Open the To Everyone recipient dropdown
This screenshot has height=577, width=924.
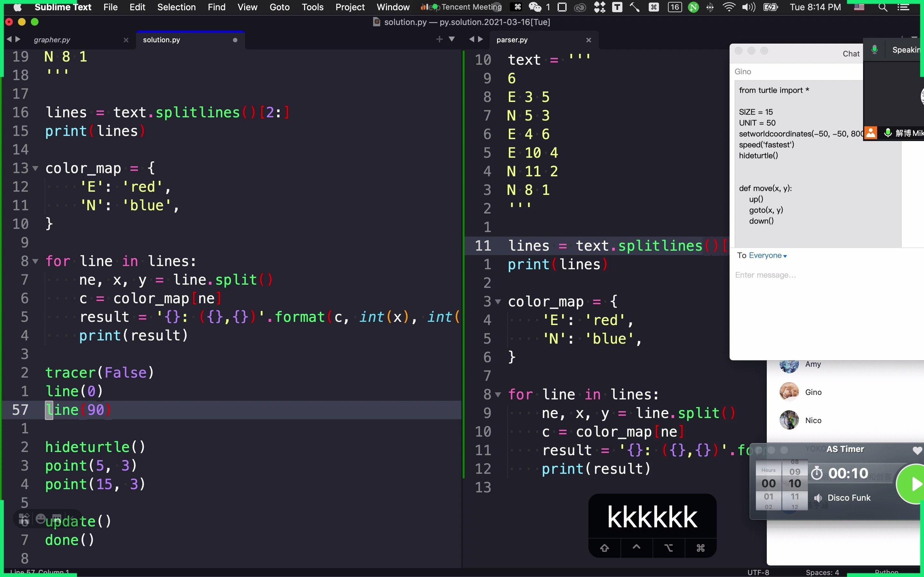coord(768,256)
